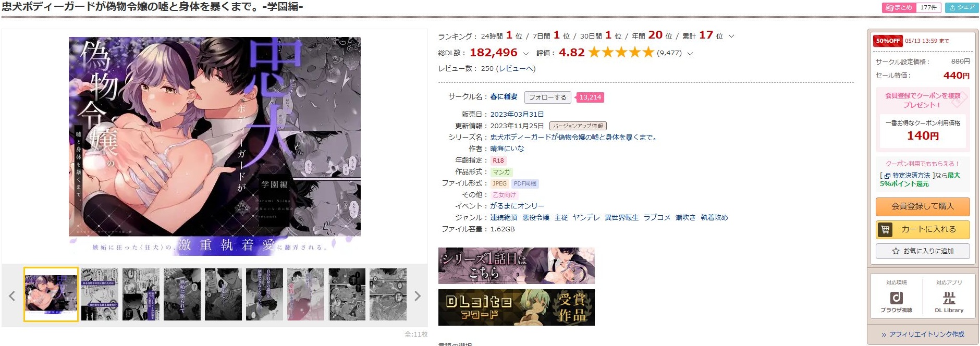The height and width of the screenshot is (346, 980).
Task: Click the 会員登録して購入 button
Action: point(923,206)
